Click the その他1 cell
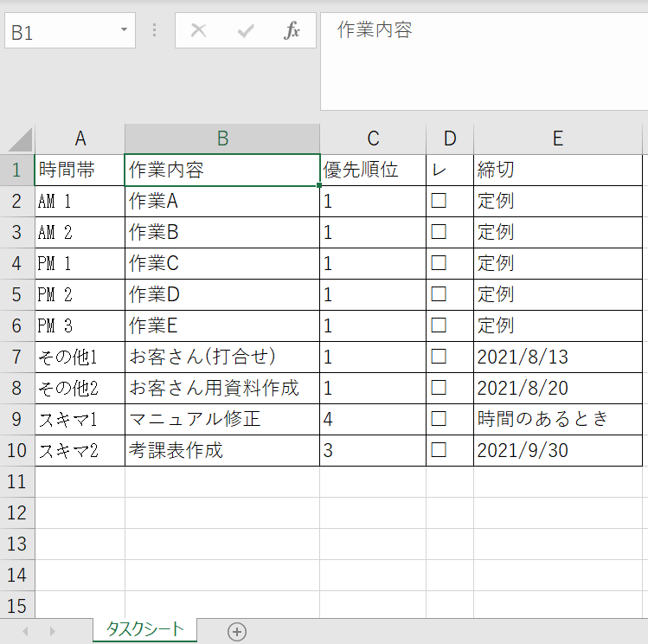Screen dimensions: 648x644 click(80, 357)
